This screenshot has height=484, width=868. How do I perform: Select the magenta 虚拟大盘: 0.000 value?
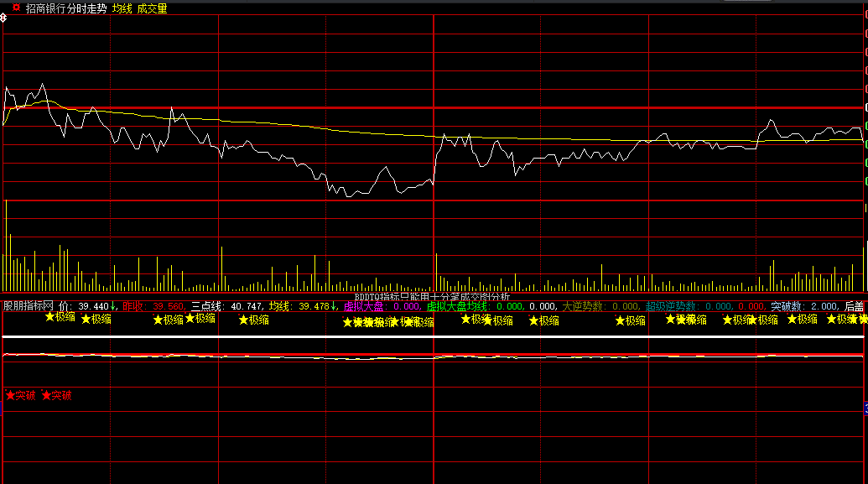click(x=381, y=306)
